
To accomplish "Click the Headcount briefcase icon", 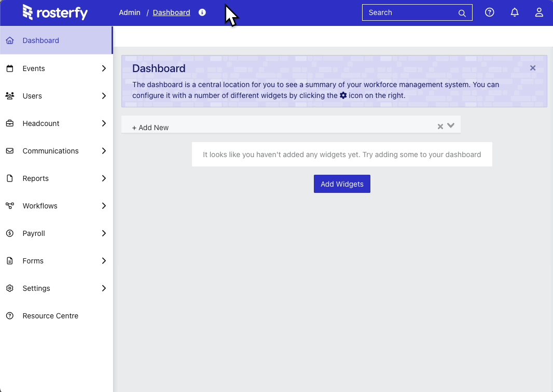I will (10, 123).
